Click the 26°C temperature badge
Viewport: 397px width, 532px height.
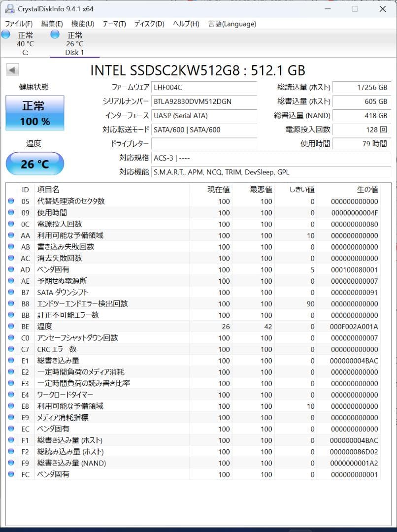pyautogui.click(x=34, y=164)
